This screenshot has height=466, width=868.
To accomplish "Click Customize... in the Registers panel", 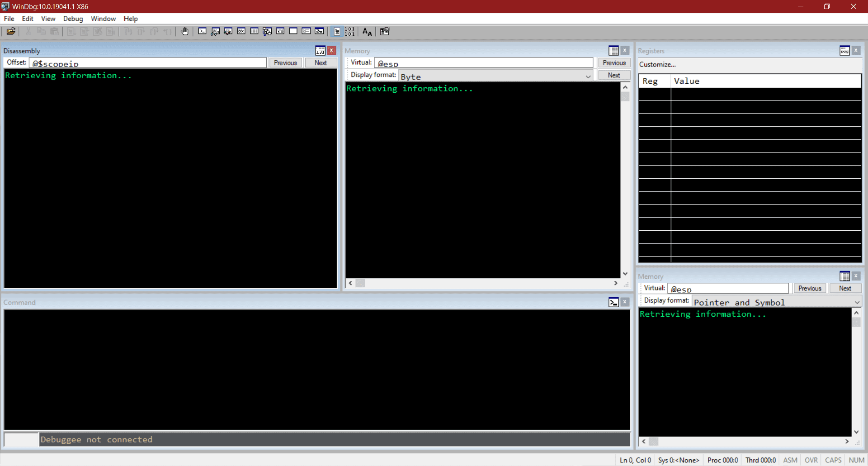I will (657, 64).
